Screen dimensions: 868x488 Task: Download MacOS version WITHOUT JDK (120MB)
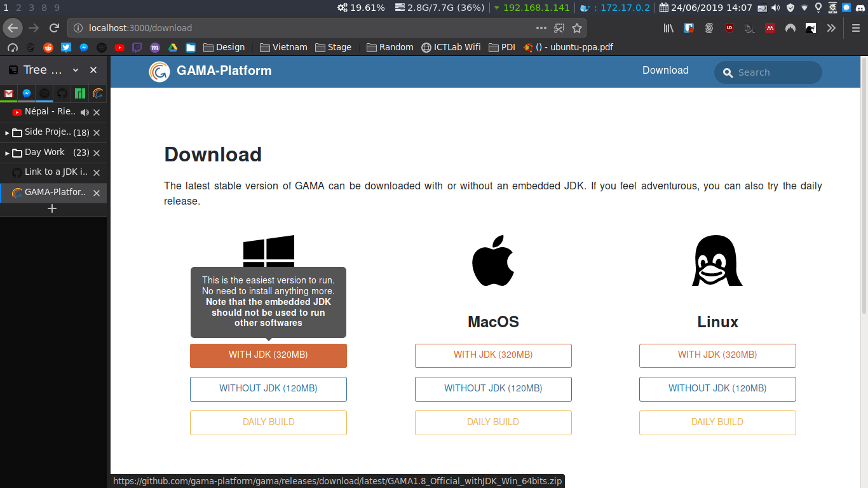493,389
